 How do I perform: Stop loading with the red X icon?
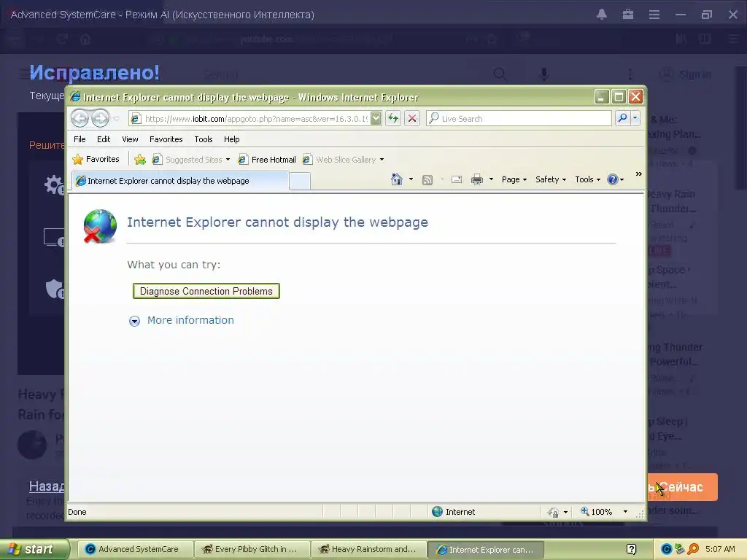tap(412, 118)
